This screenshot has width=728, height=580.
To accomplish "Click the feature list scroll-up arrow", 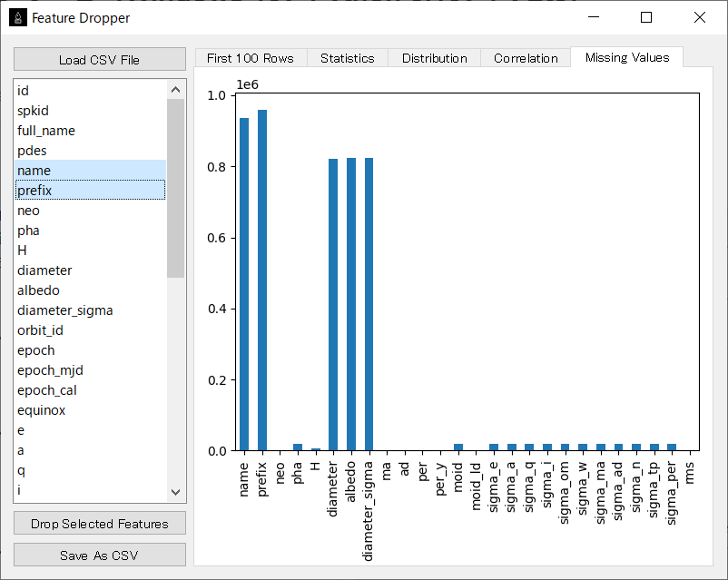I will tap(175, 90).
